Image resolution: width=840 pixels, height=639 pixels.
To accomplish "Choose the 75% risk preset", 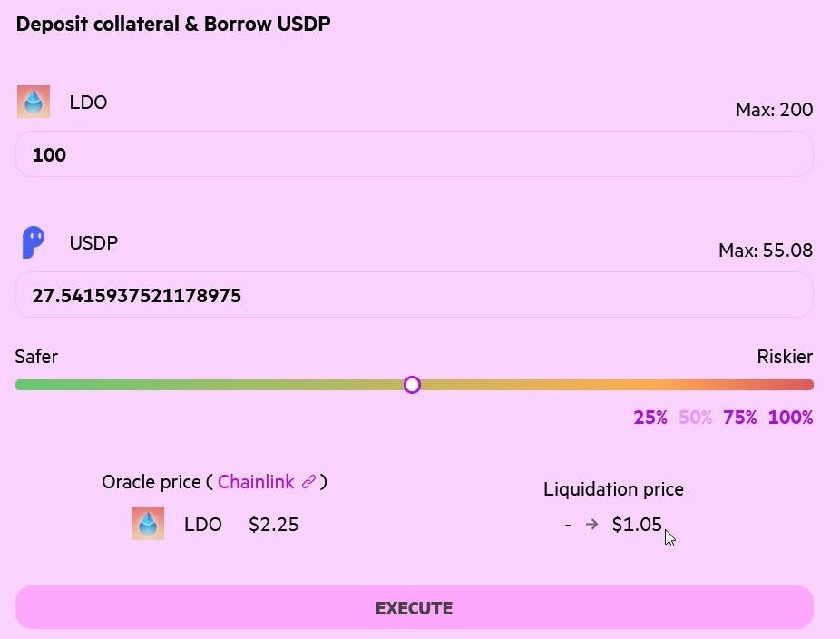I will click(740, 418).
